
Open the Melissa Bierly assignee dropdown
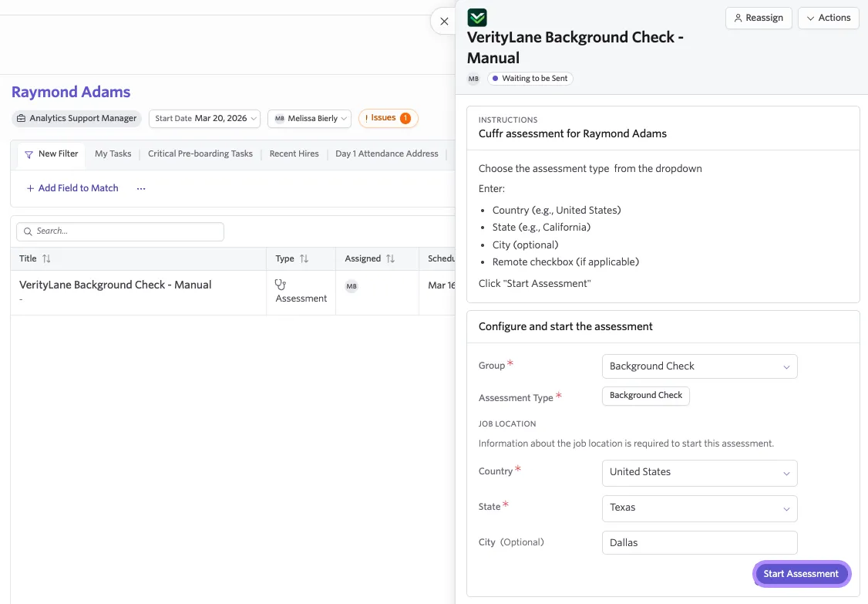(x=309, y=119)
